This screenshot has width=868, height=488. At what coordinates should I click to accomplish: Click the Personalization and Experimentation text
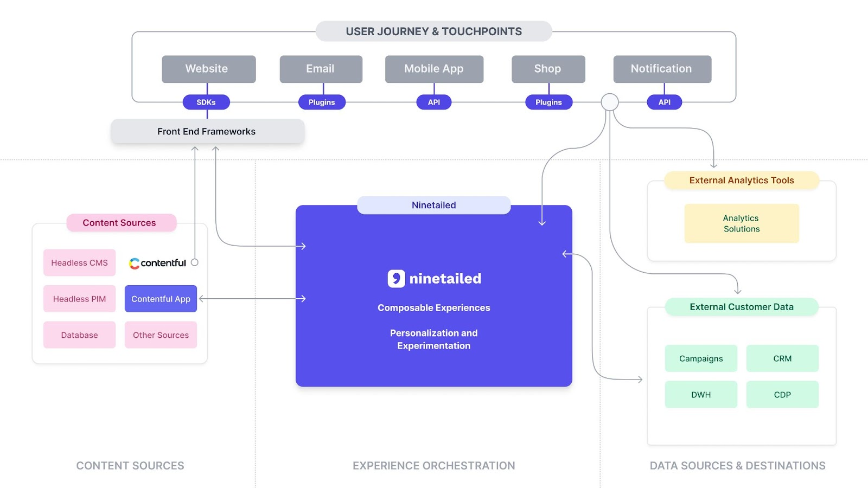434,339
